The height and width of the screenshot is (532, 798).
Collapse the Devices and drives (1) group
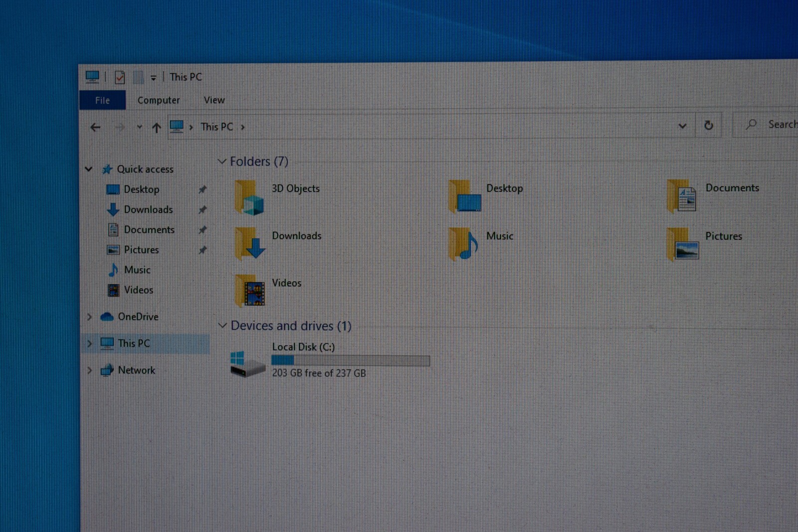tap(222, 325)
